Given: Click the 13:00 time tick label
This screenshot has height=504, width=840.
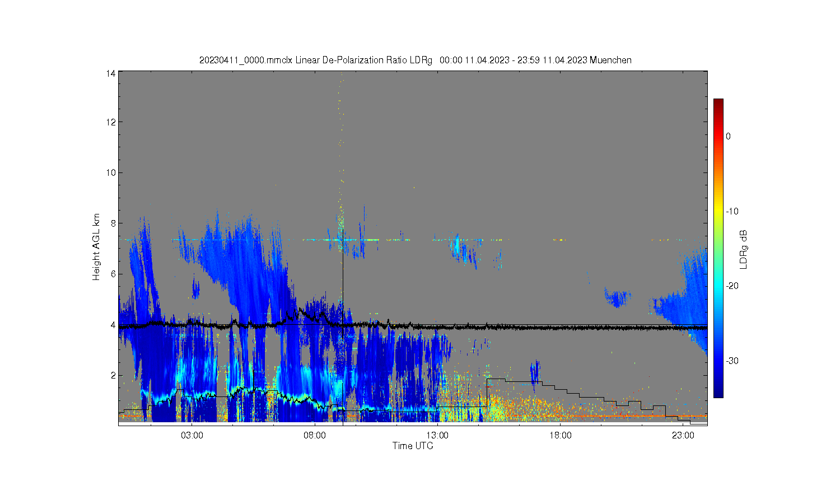Looking at the screenshot, I should pyautogui.click(x=437, y=435).
